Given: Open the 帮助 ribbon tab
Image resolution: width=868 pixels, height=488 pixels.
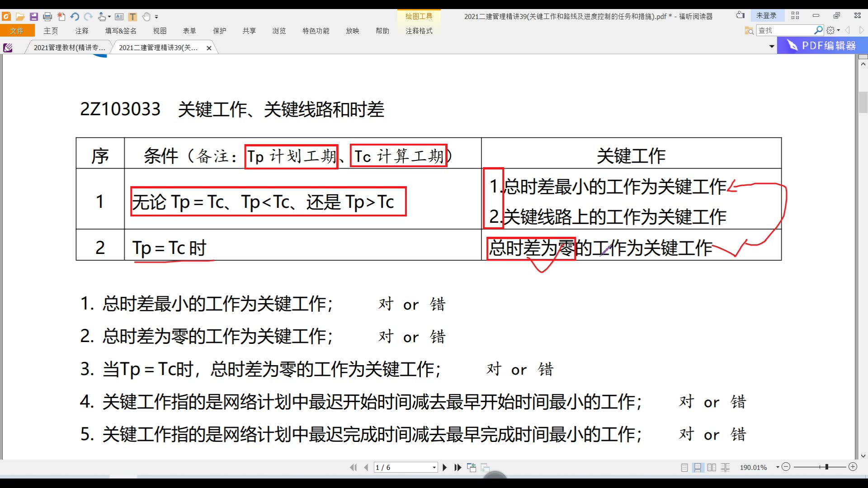Looking at the screenshot, I should point(382,31).
